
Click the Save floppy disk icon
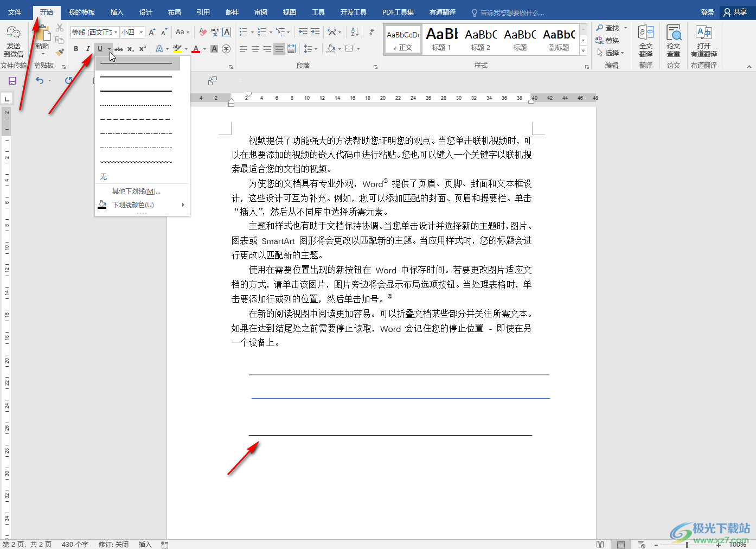(x=12, y=81)
